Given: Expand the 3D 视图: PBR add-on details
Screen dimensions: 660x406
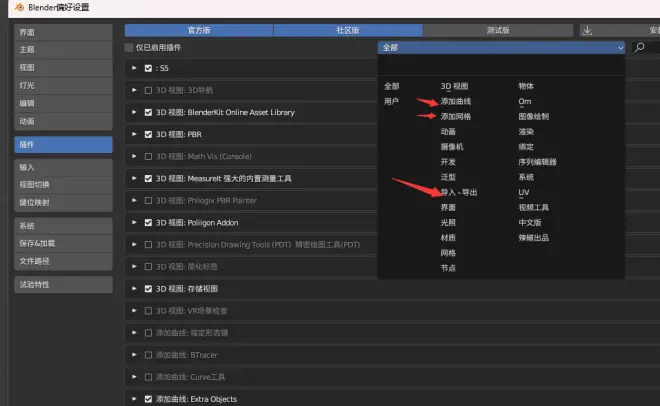Looking at the screenshot, I should (134, 134).
